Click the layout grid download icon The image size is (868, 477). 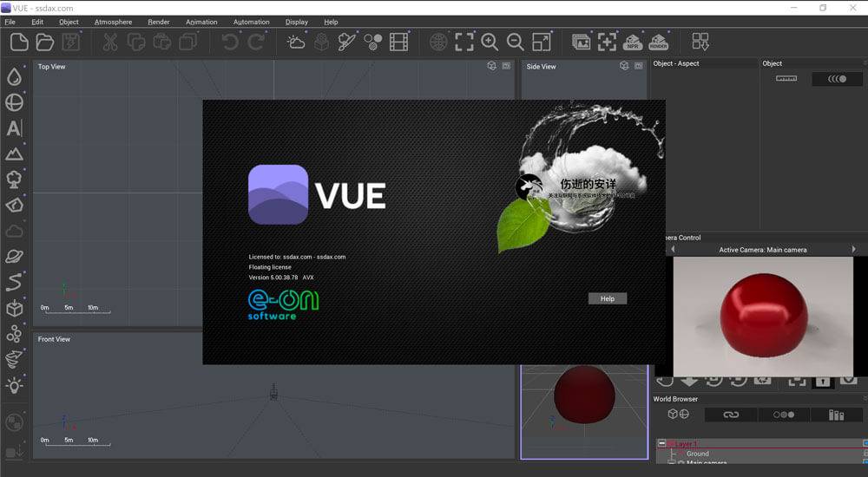pyautogui.click(x=700, y=42)
